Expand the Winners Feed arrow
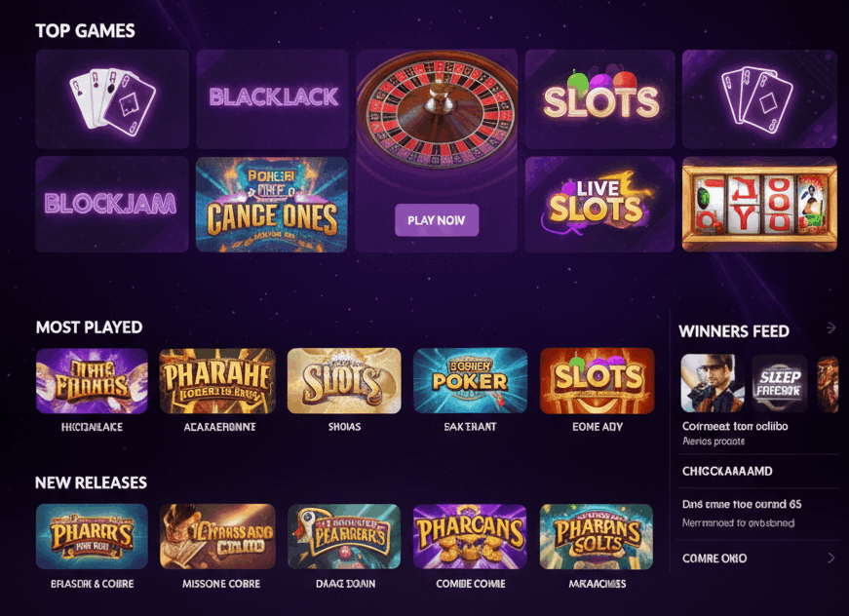 point(830,328)
